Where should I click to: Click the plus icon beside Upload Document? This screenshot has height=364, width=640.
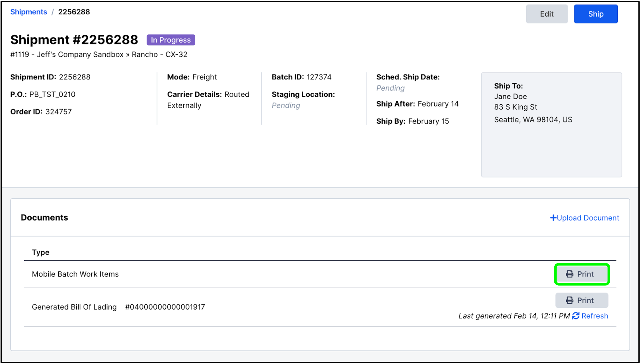554,218
